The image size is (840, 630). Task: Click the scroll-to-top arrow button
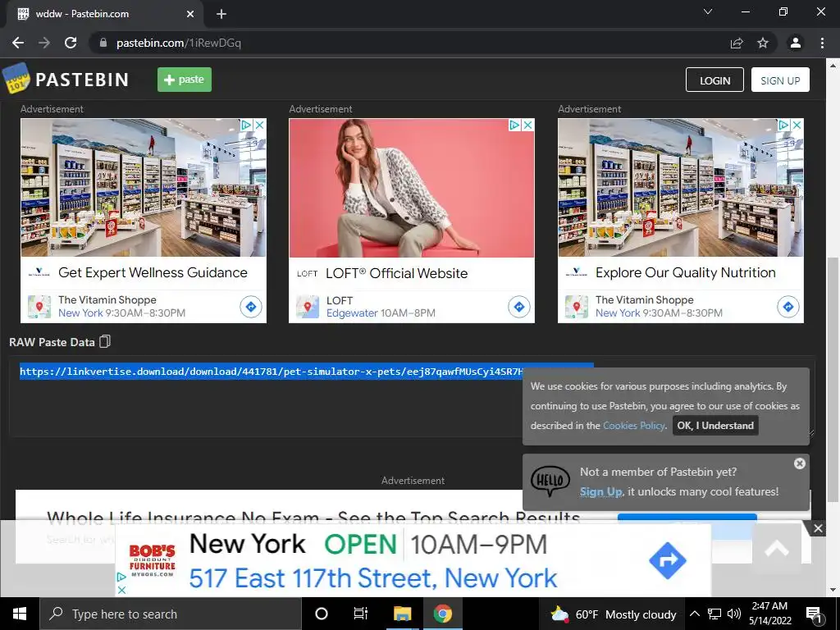coord(777,548)
